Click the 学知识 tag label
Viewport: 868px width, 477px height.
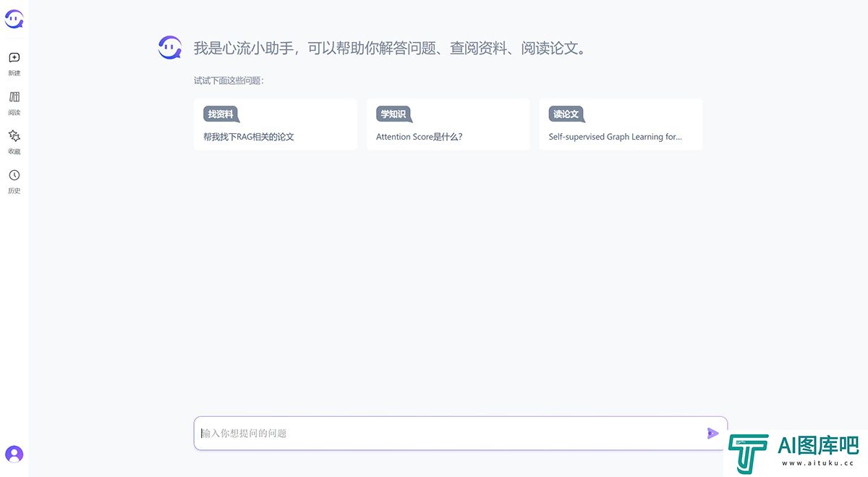pos(393,114)
